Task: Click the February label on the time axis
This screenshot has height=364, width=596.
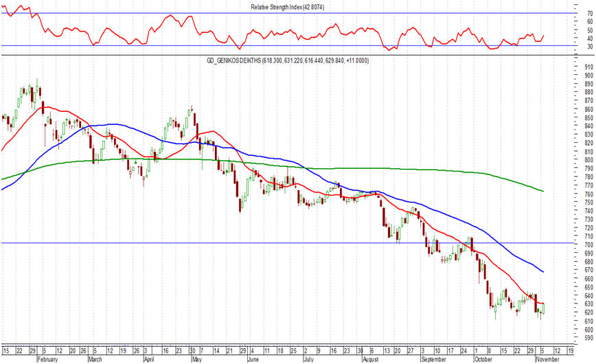Action: coord(47,359)
